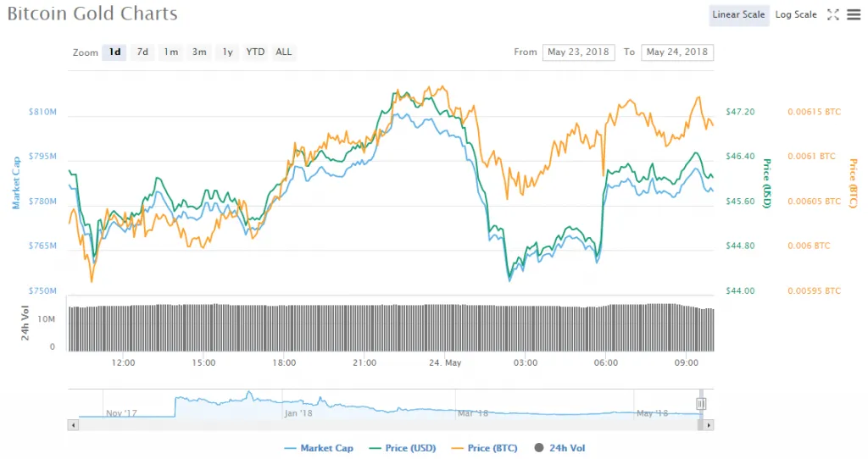Click Mar '18 in the navigator timeline
The image size is (868, 459).
[x=473, y=413]
